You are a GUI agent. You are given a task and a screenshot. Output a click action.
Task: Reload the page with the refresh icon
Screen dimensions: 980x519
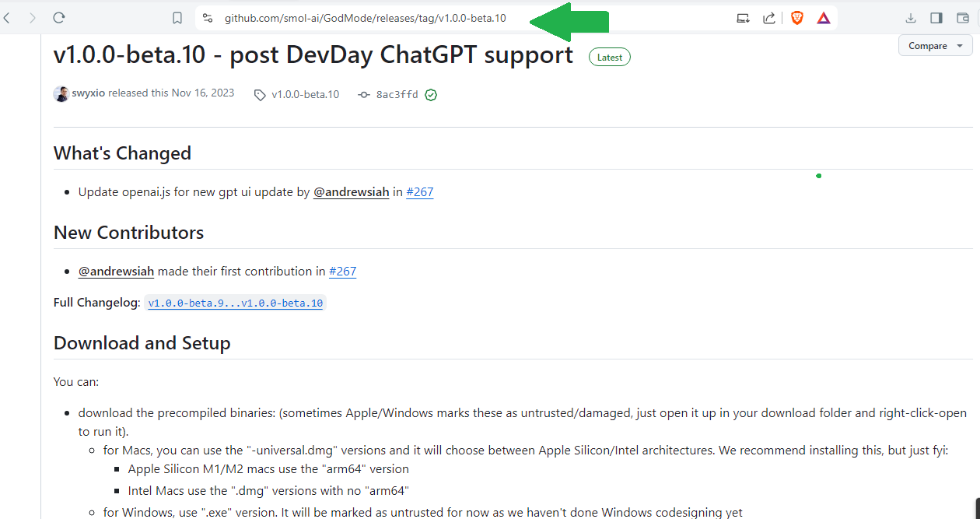point(59,17)
